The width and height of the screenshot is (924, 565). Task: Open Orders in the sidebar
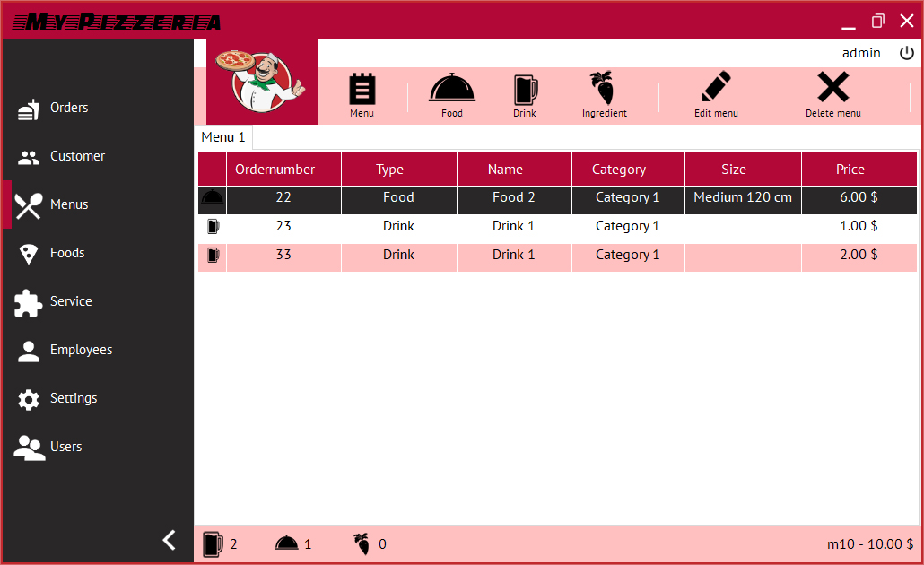click(68, 108)
